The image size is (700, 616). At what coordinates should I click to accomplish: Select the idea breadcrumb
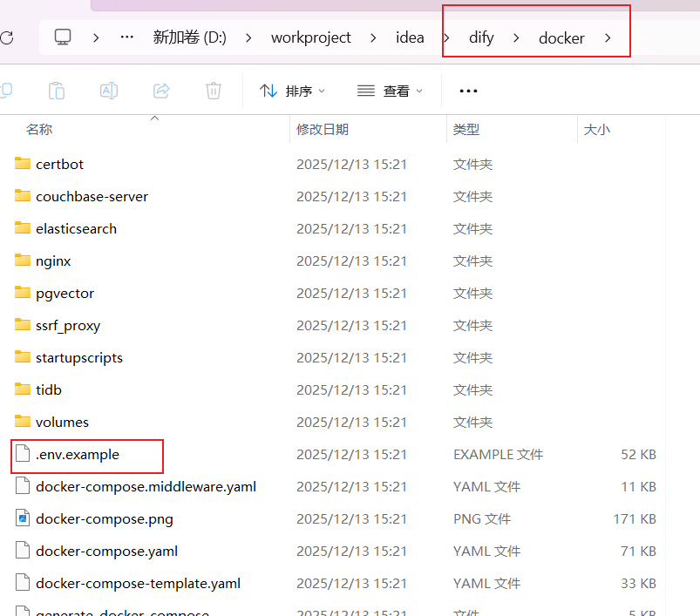pyautogui.click(x=410, y=37)
